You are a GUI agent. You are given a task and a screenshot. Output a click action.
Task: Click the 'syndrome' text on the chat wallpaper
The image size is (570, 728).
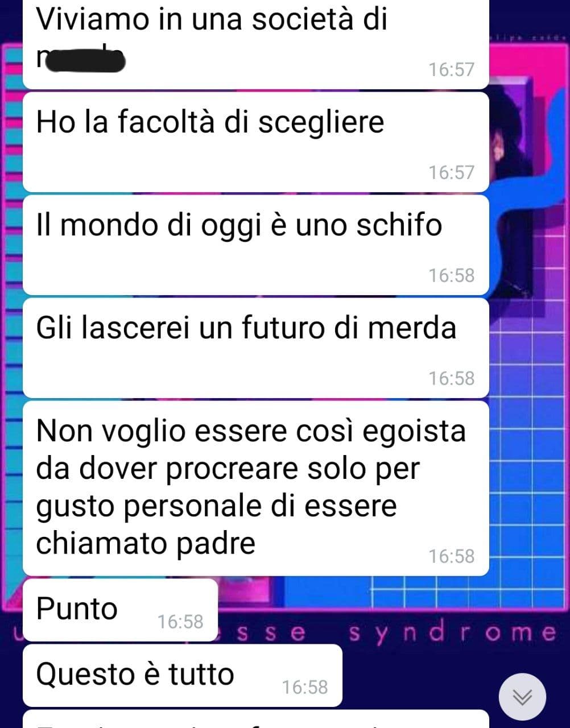coord(452,633)
